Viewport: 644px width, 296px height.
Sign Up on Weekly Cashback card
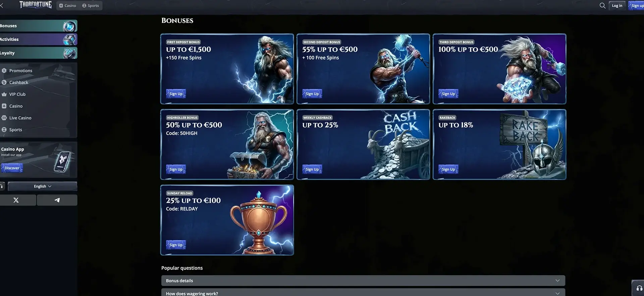click(312, 169)
